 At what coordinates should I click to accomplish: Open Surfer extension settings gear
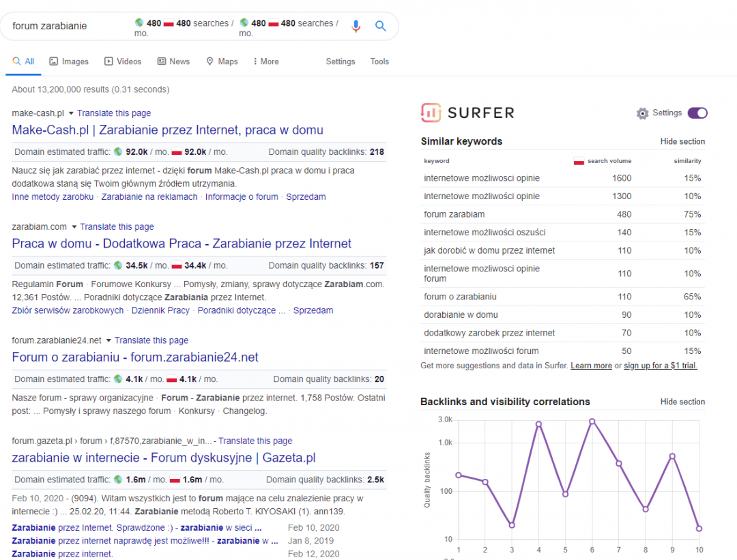pyautogui.click(x=641, y=113)
